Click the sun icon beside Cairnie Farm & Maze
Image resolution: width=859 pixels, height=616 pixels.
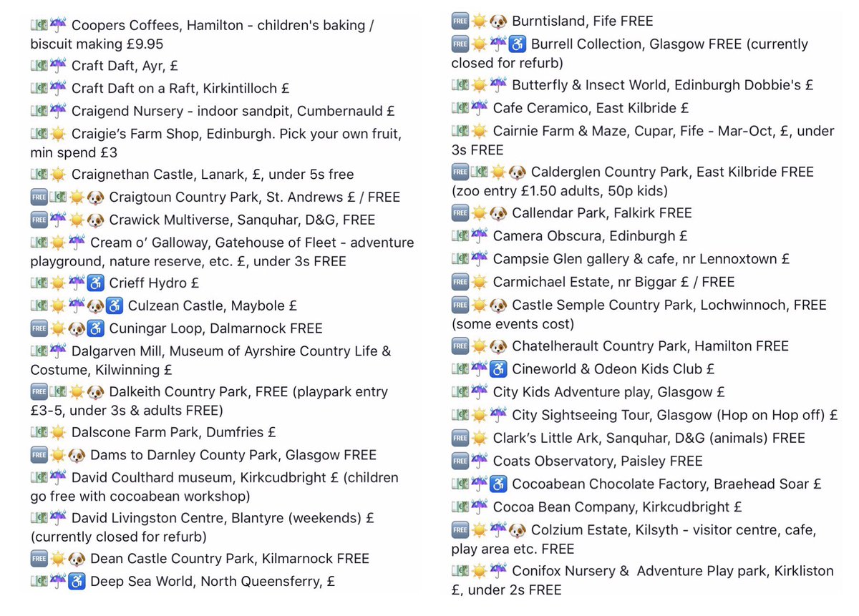pyautogui.click(x=479, y=131)
